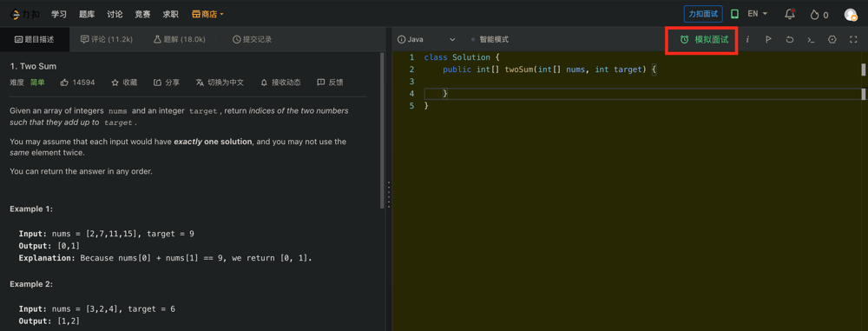The height and width of the screenshot is (331, 868).
Task: Click the 收藏 star to favorite
Action: click(124, 82)
